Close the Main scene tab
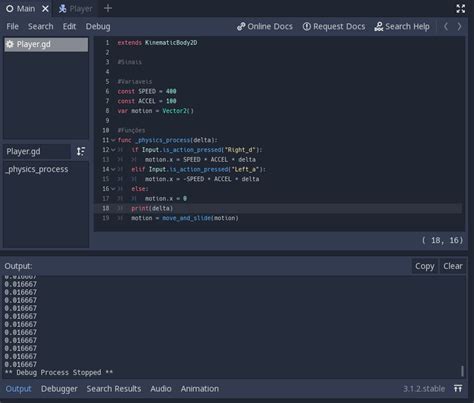Screen dimensions: 474x403 (45, 9)
